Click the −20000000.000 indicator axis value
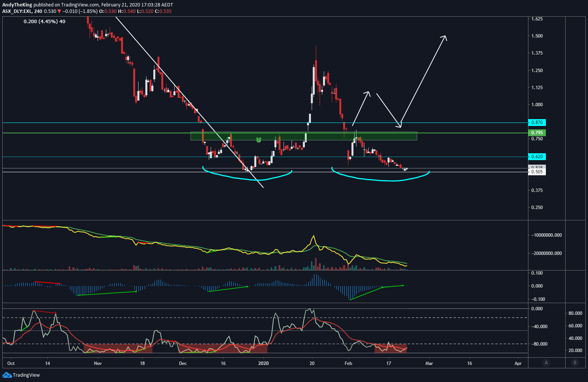 click(x=546, y=253)
